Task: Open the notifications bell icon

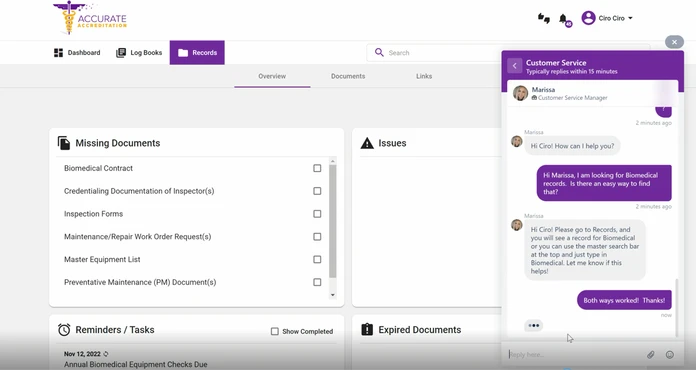Action: point(563,18)
